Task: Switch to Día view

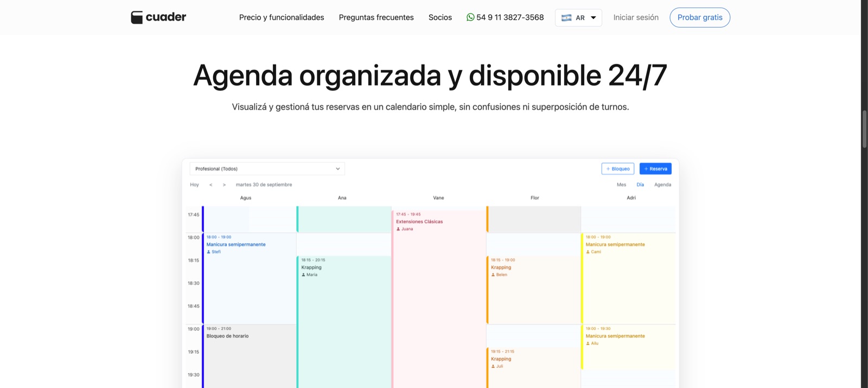Action: (x=640, y=185)
